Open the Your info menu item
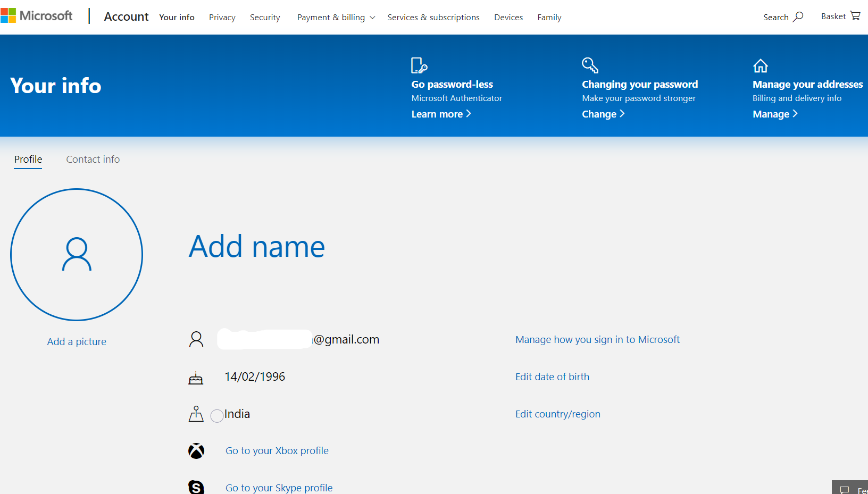The image size is (868, 494). coord(177,18)
